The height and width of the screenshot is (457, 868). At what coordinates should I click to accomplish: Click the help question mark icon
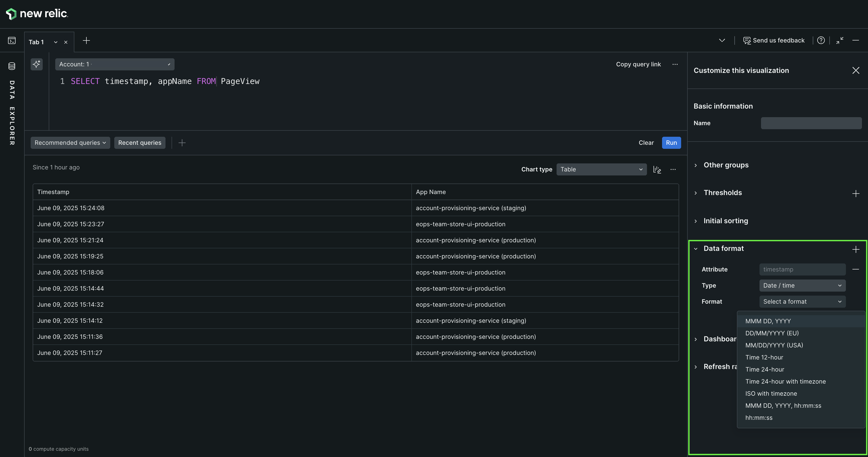[x=821, y=40]
